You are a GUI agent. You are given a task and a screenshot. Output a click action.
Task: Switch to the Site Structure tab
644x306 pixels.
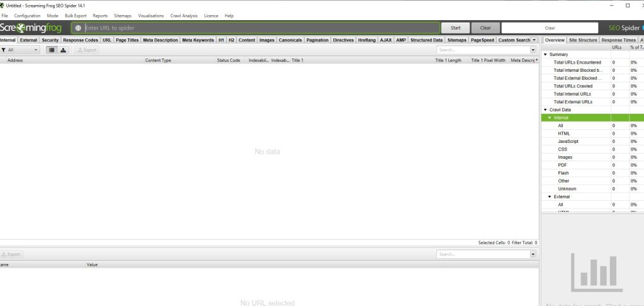pos(583,40)
